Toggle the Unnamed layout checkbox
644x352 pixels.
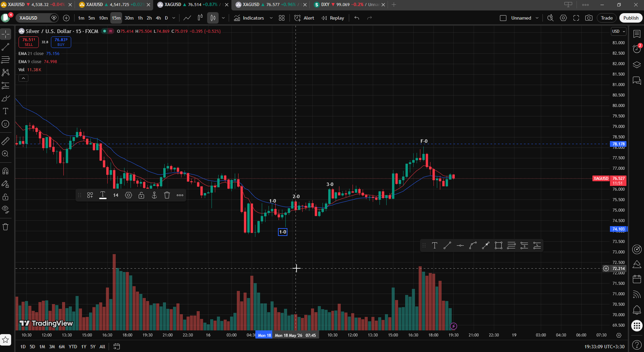(x=503, y=18)
